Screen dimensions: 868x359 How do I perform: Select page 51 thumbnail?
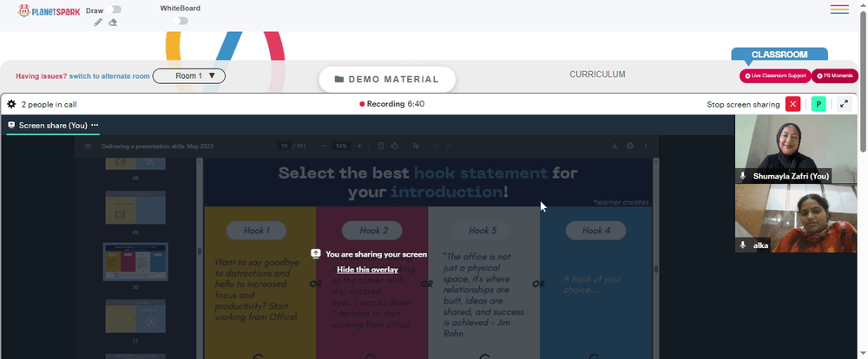pos(135,317)
